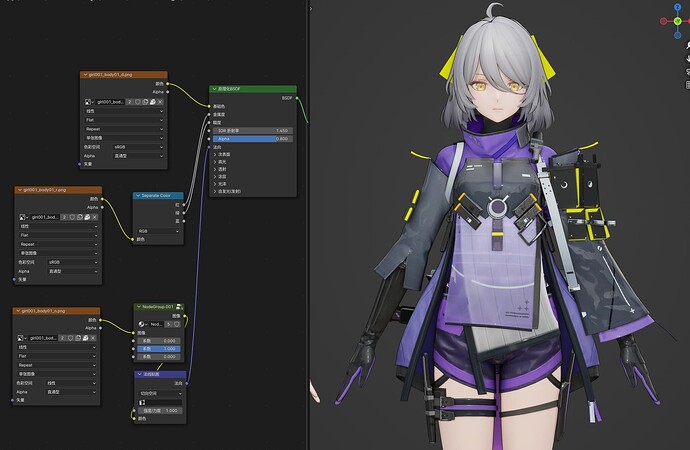Click 系数 1.000 slider in NodeGroup.001
The width and height of the screenshot is (690, 450).
coord(159,348)
